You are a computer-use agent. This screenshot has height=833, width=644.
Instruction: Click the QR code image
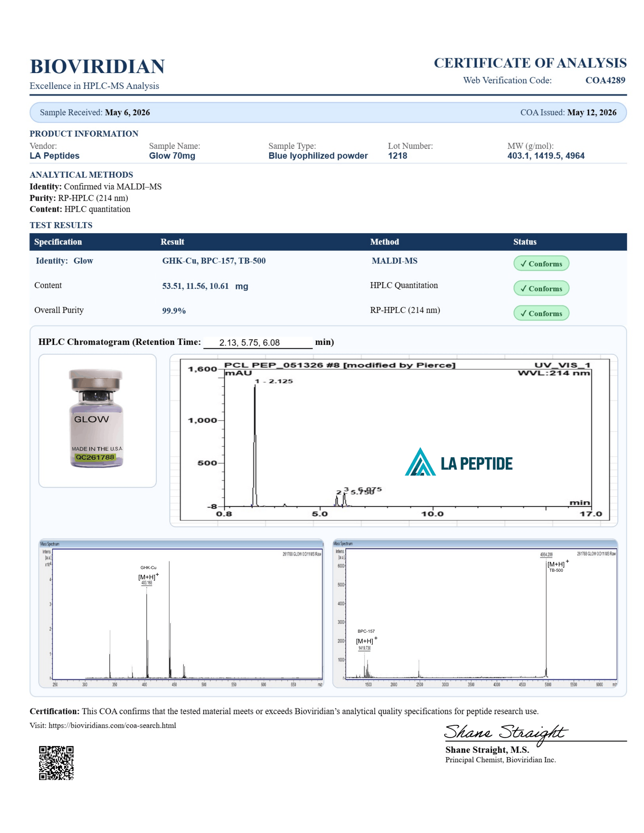coord(56,763)
